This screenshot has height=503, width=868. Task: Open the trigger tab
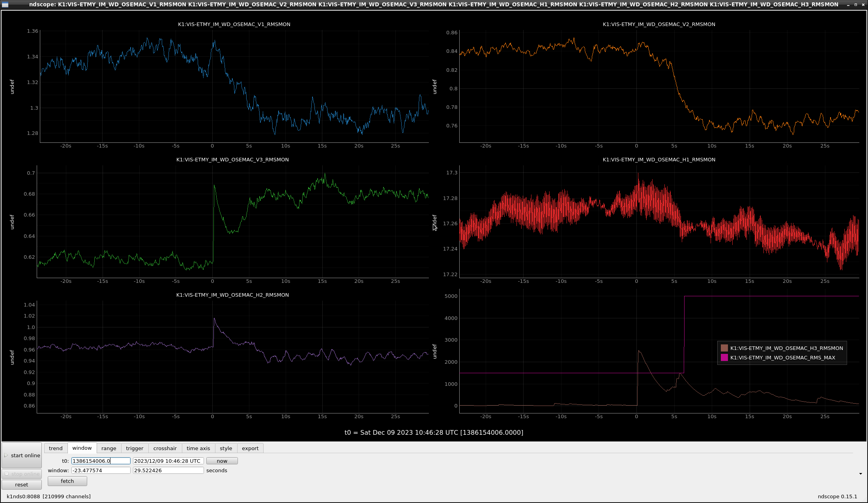tap(135, 448)
